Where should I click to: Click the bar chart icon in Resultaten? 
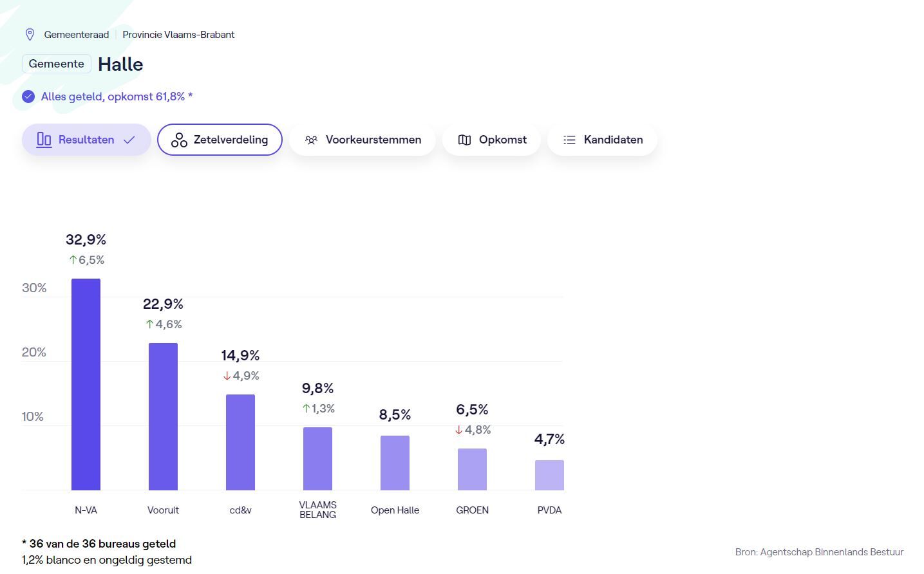point(44,140)
